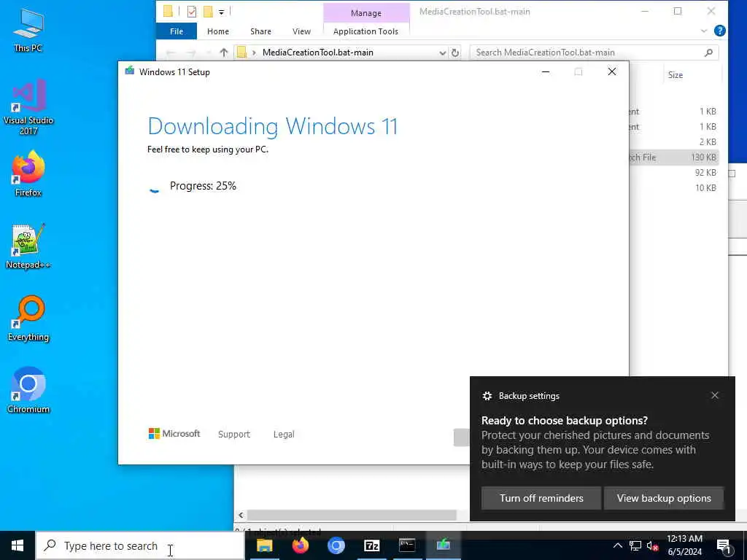Click the Explorer search magnifier icon

[708, 52]
